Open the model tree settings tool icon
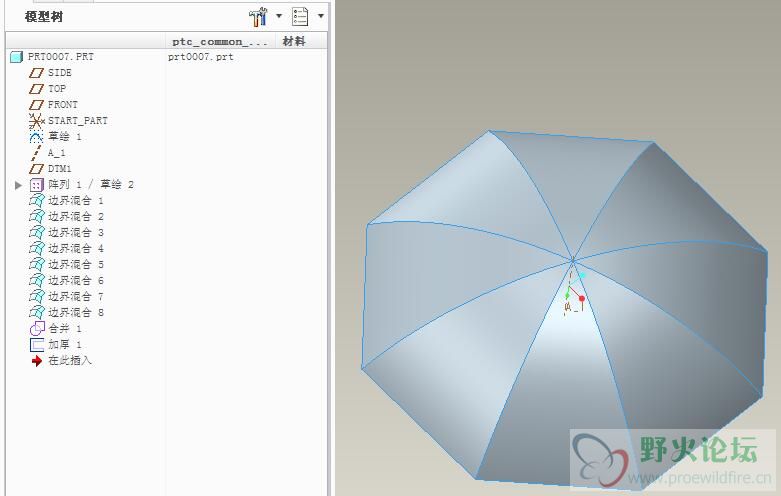 click(x=258, y=17)
